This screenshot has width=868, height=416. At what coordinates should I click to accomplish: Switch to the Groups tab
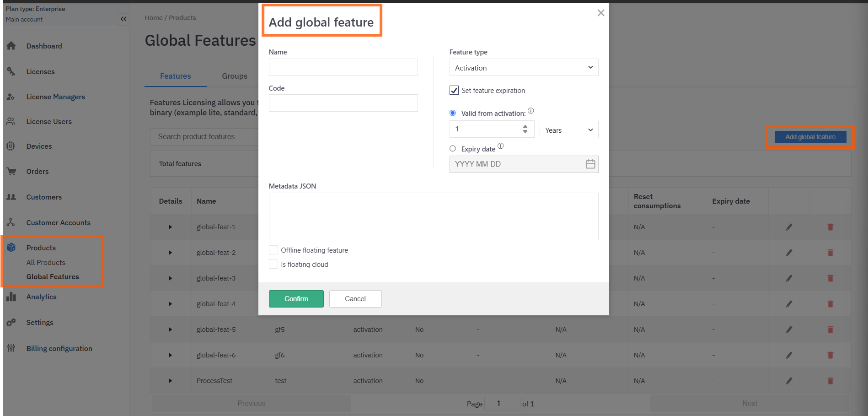[x=235, y=76]
